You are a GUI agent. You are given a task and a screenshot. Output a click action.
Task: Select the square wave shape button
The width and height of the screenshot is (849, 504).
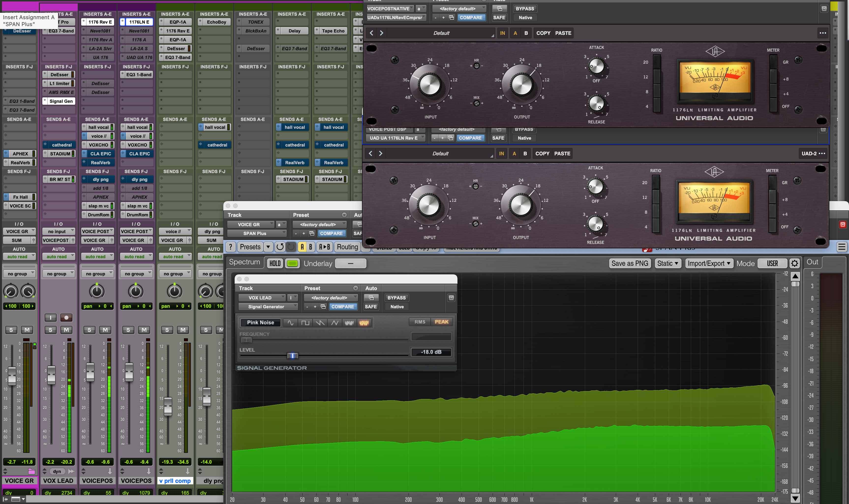305,323
